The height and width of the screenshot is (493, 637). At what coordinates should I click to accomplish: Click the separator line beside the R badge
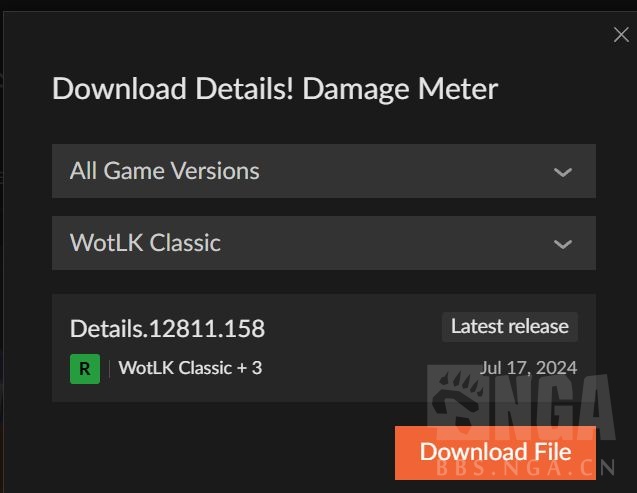109,369
